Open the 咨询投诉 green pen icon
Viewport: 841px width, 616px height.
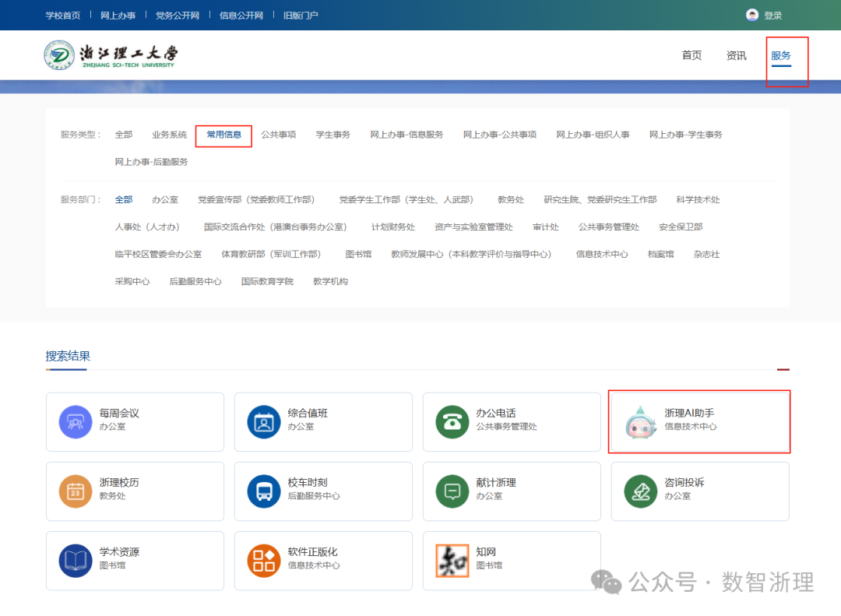coord(641,491)
